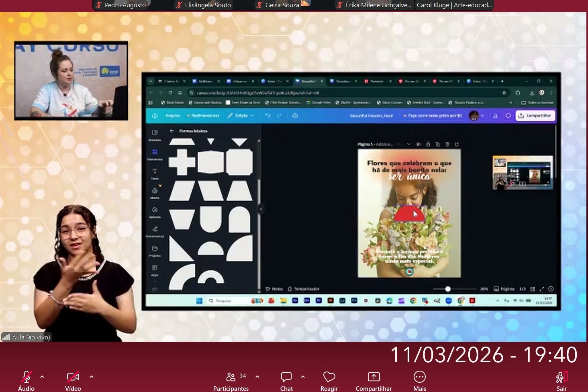588x392 pixels.
Task: Delete page trash icon above Canva page
Action: pyautogui.click(x=447, y=144)
